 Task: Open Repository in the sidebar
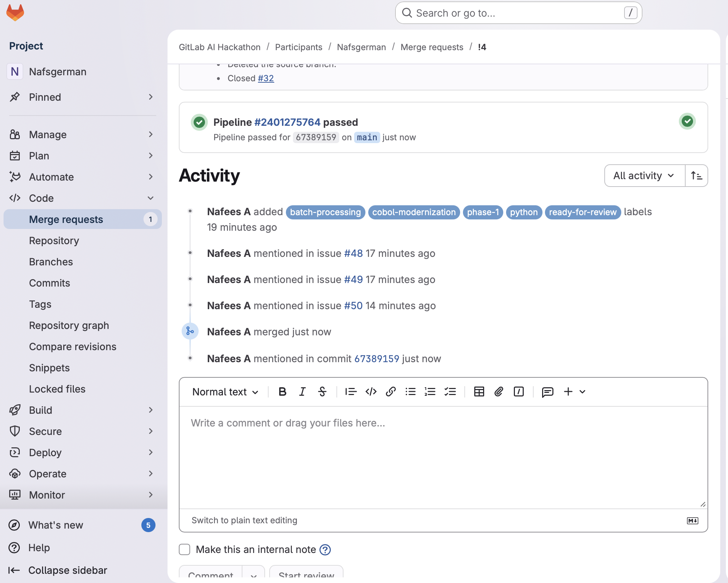54,241
